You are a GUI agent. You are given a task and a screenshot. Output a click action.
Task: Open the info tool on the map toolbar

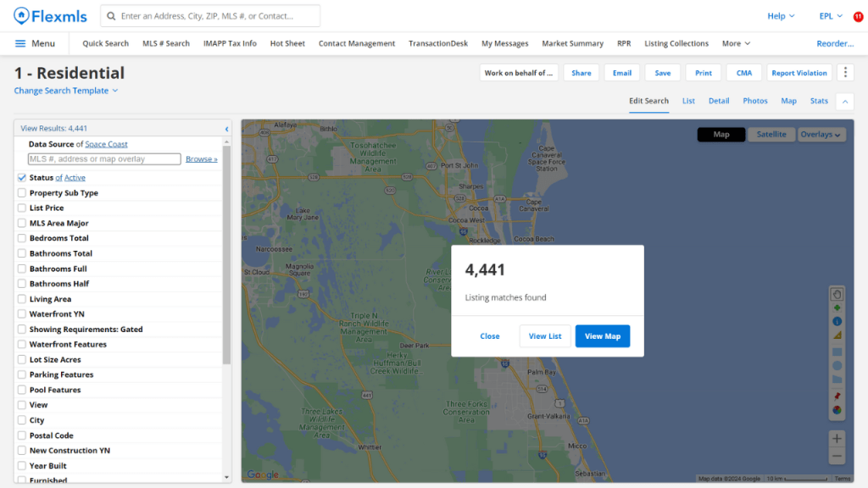(x=837, y=322)
